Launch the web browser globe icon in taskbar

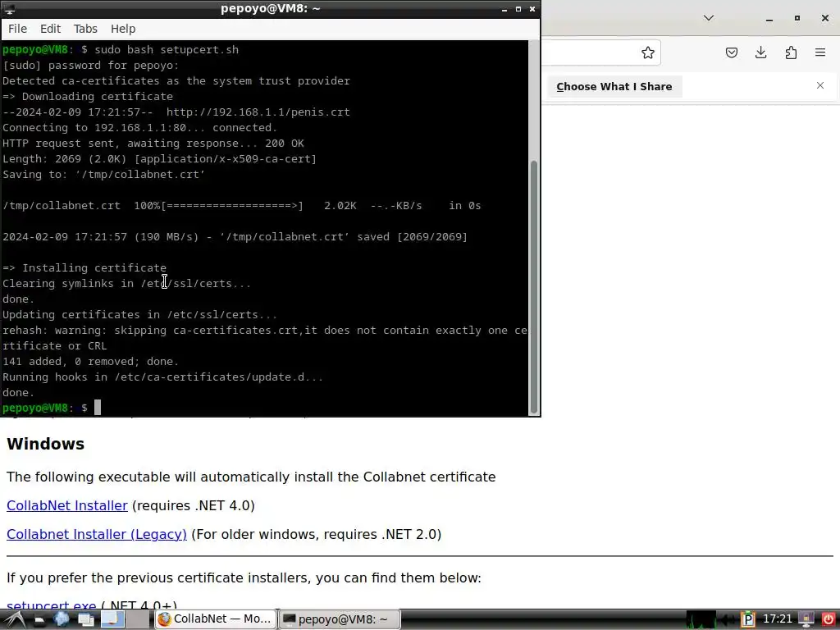tap(62, 619)
